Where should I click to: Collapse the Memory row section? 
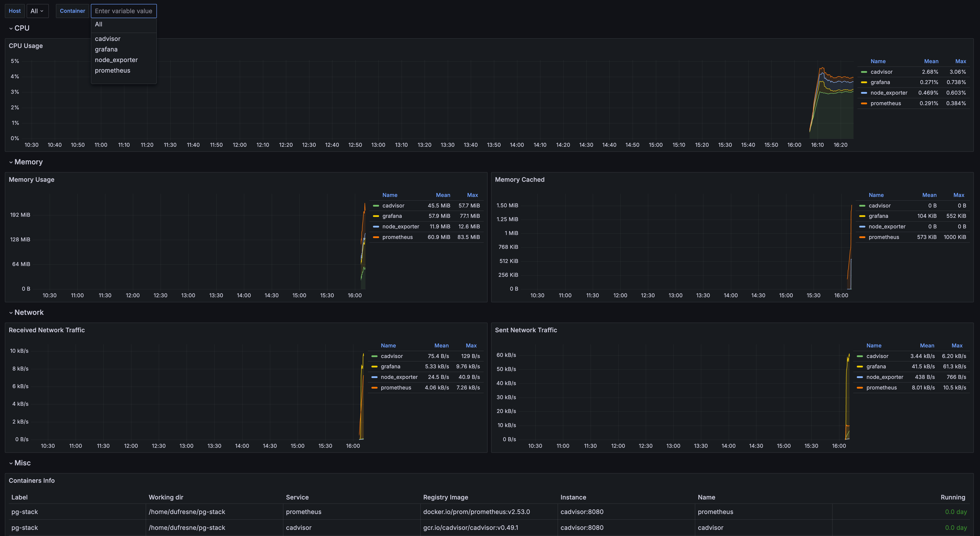point(26,162)
